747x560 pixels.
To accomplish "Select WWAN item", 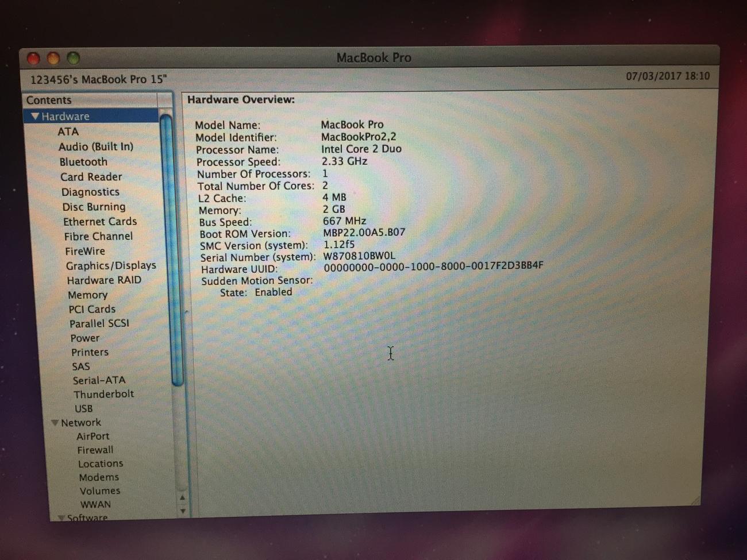I will click(95, 505).
